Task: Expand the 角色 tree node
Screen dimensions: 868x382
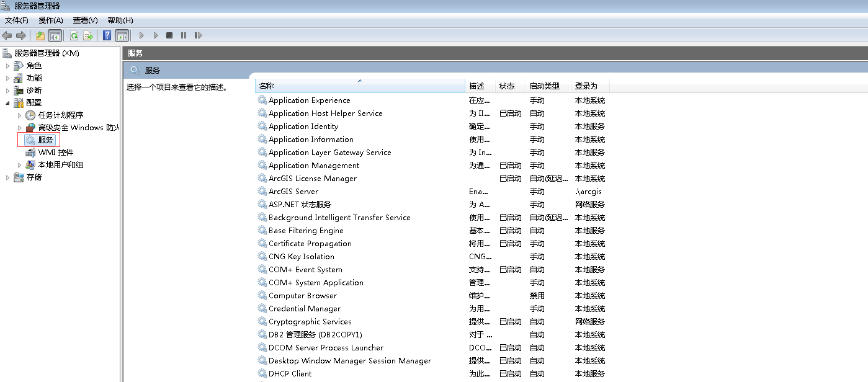Action: click(x=8, y=66)
